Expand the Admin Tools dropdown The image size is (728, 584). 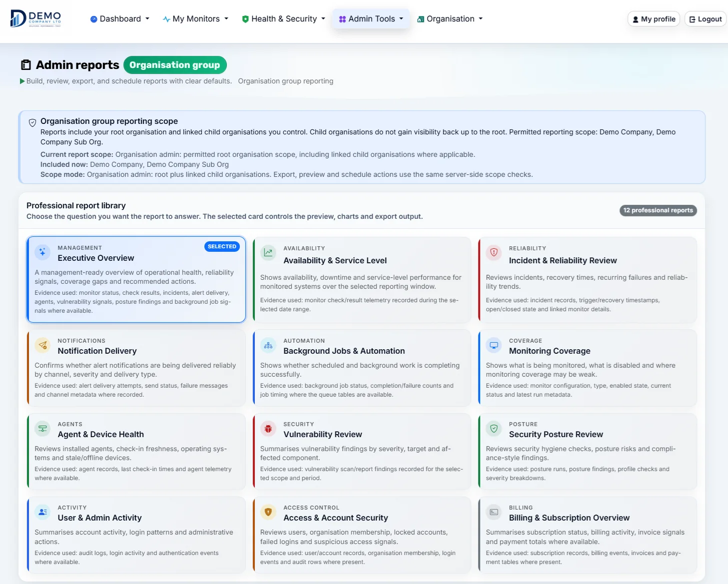(x=371, y=19)
